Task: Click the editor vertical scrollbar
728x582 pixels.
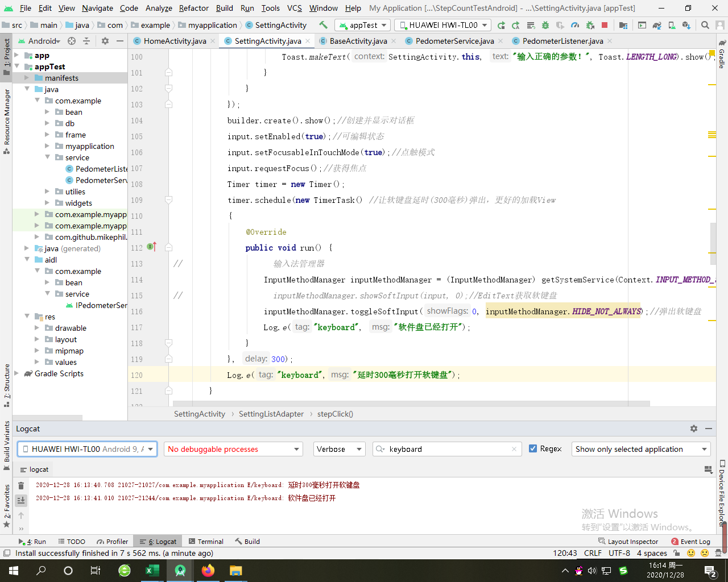Action: click(x=713, y=244)
